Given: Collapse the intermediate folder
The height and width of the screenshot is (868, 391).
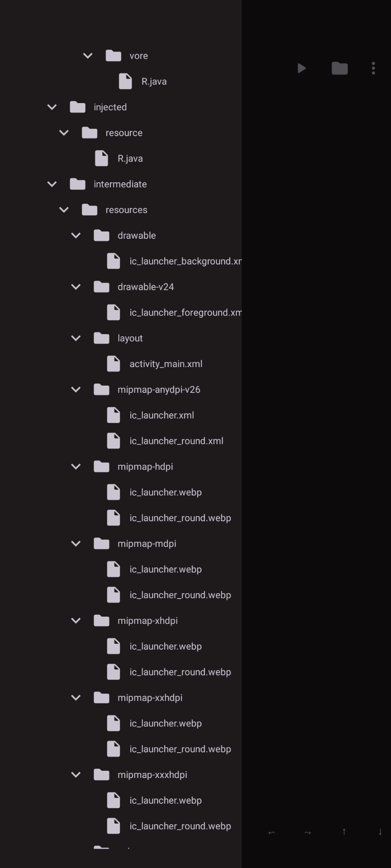Looking at the screenshot, I should 52,184.
